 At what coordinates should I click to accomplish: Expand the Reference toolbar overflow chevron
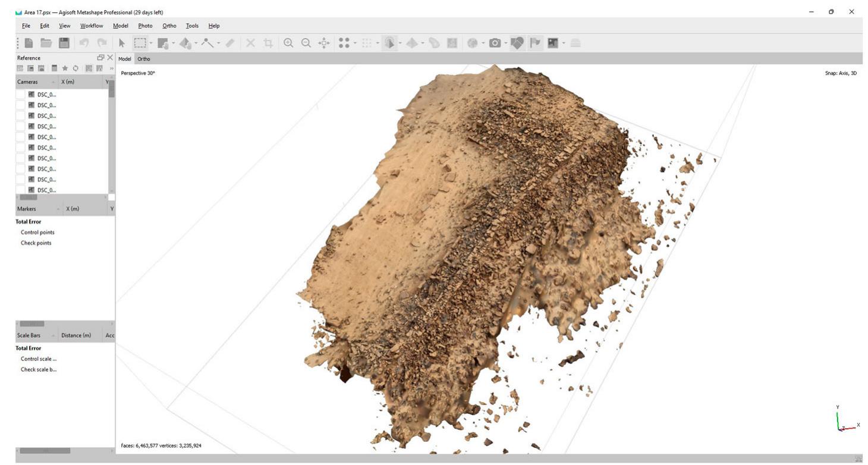112,69
